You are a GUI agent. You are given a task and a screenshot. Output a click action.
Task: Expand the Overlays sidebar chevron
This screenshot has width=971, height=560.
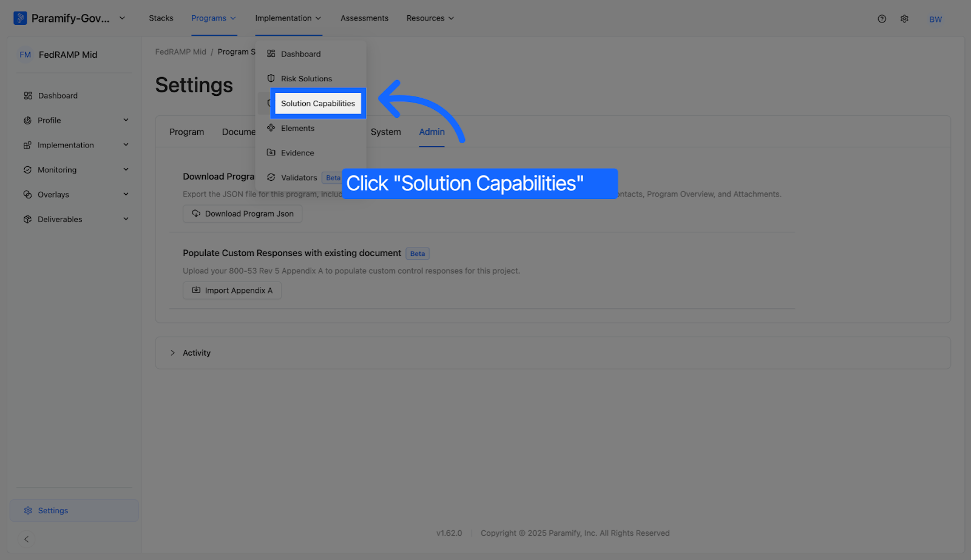[126, 194]
